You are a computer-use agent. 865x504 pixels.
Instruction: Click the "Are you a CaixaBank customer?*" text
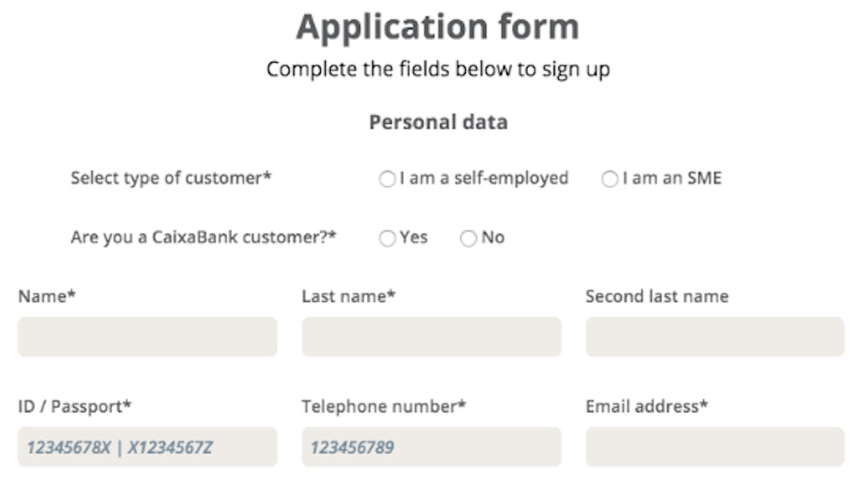[x=203, y=237]
